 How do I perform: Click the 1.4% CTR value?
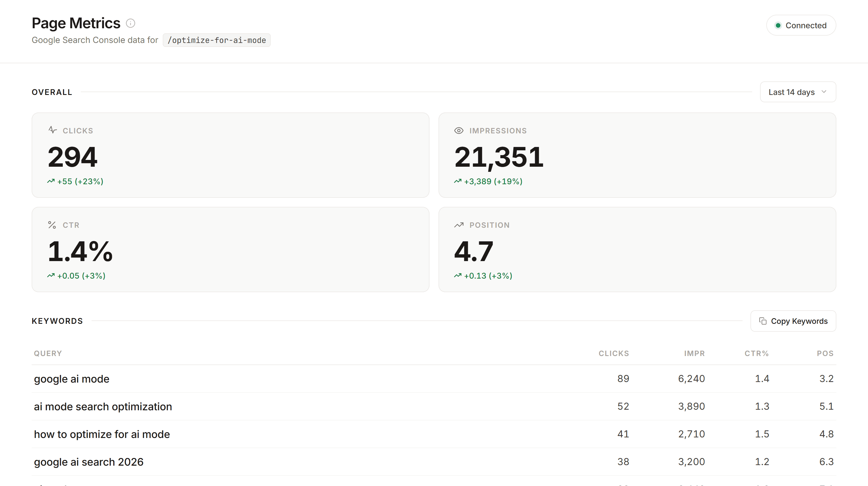click(x=80, y=251)
